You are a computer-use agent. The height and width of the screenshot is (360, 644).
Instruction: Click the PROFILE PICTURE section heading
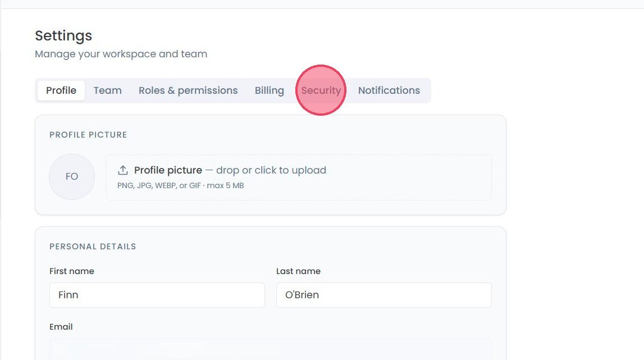click(88, 135)
